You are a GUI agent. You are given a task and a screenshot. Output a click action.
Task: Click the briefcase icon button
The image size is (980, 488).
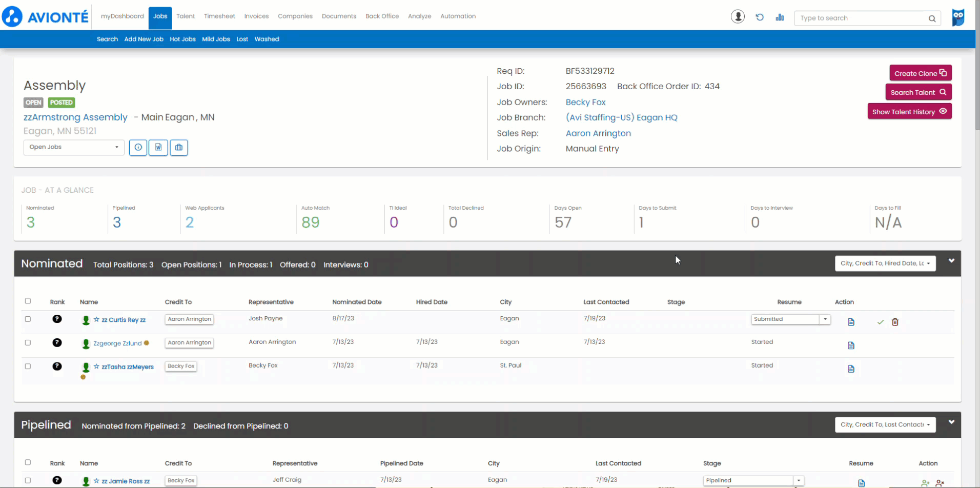[179, 148]
